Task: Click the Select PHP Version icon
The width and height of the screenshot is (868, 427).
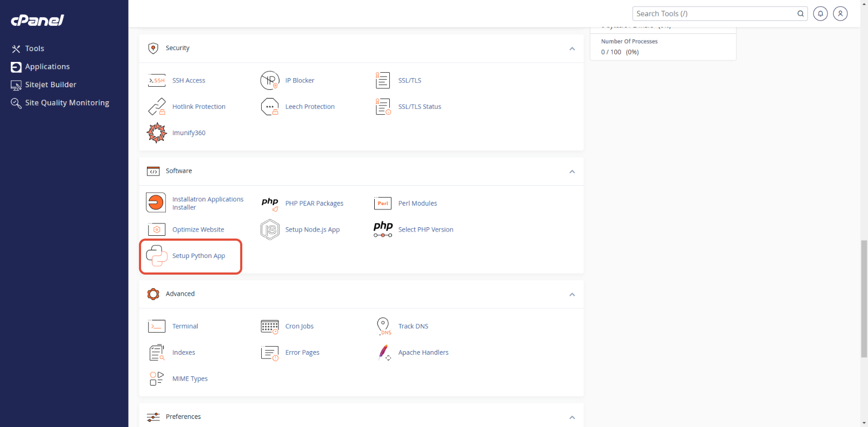Action: (x=383, y=229)
